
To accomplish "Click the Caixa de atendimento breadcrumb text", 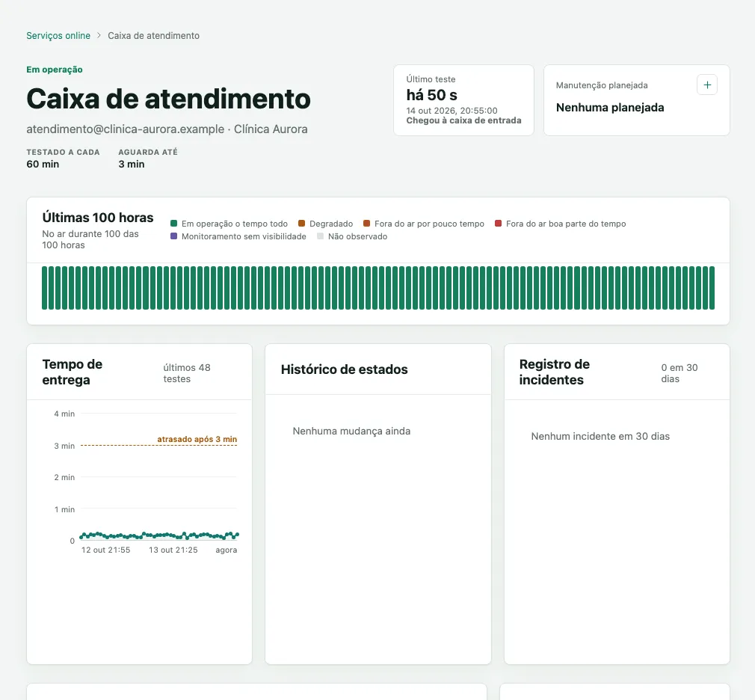I will click(153, 36).
